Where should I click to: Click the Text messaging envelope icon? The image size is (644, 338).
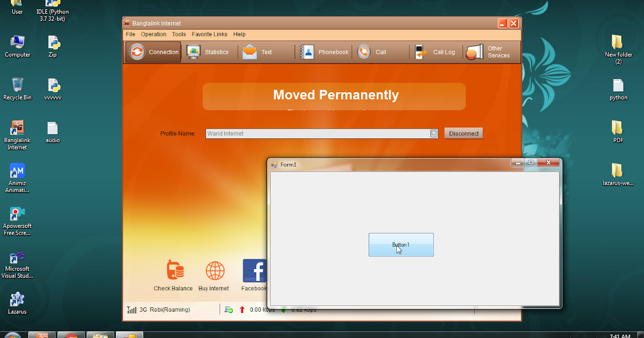251,52
